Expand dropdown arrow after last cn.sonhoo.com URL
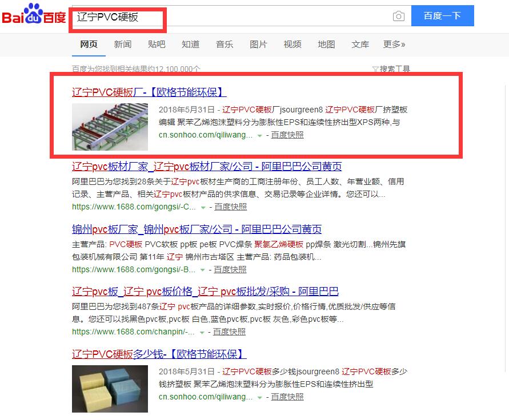 (260, 397)
